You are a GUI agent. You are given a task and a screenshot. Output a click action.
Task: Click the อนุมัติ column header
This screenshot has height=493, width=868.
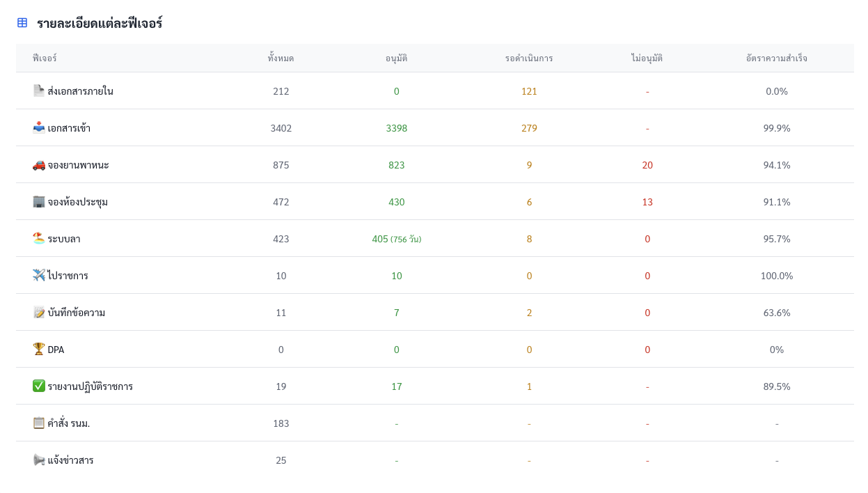pyautogui.click(x=396, y=58)
